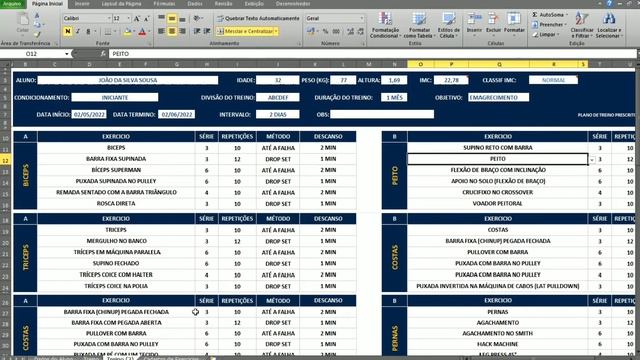Image resolution: width=640 pixels, height=360 pixels.
Task: Toggle underline (S) formatting
Action: pos(88,31)
